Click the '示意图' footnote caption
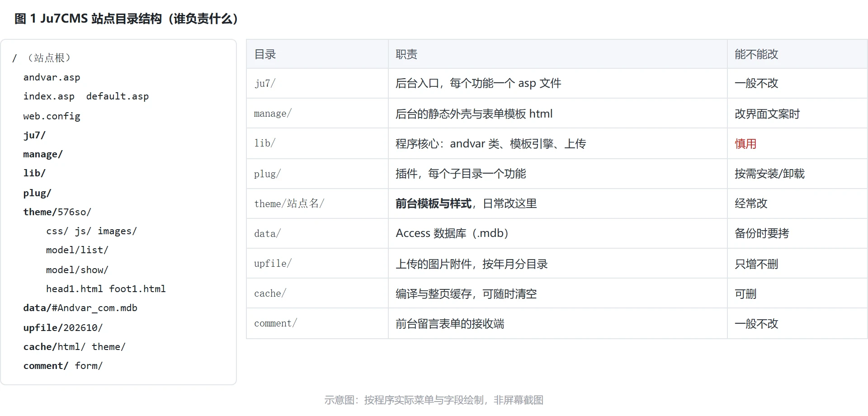The height and width of the screenshot is (416, 868). (434, 400)
